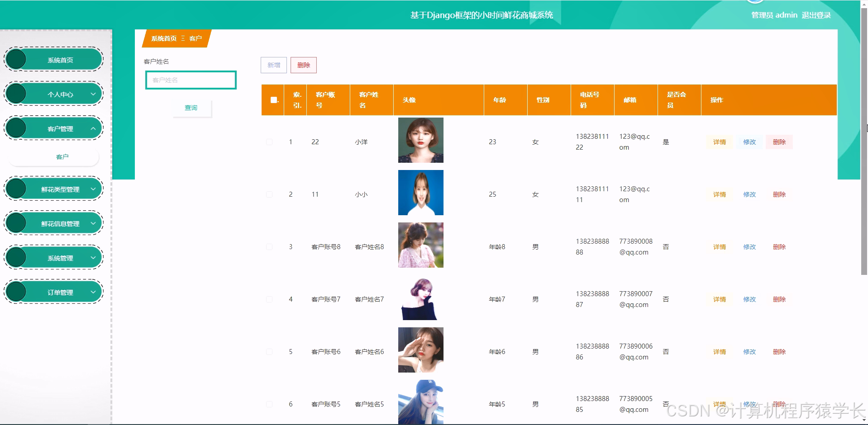
Task: Click the 删除 button above the table
Action: coord(304,65)
